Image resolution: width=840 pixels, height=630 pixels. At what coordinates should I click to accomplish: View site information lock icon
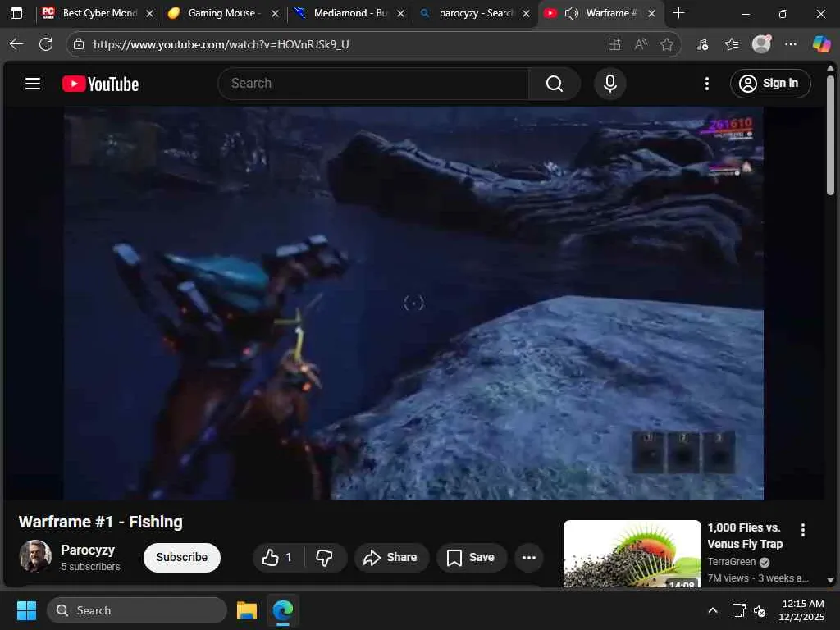(79, 44)
